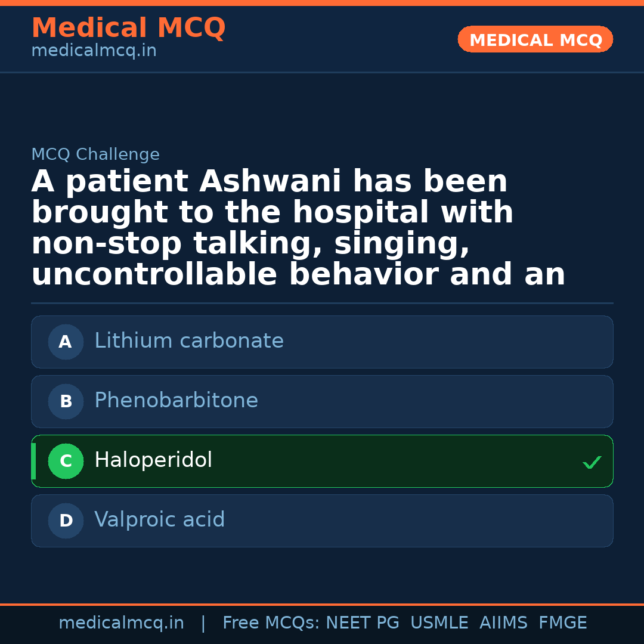Click the circular B badge icon
Screen dimensions: 644x644
click(x=66, y=401)
